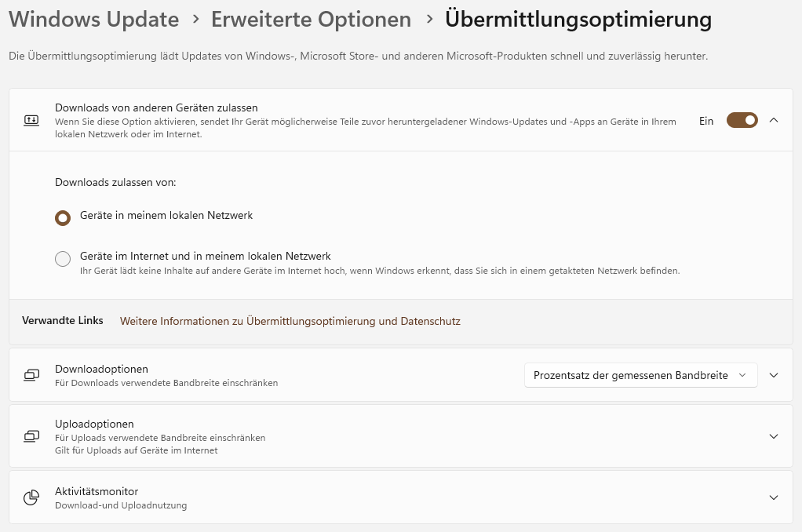The width and height of the screenshot is (802, 532).
Task: Expand the Uploadoptionen section chevron
Action: pyautogui.click(x=774, y=435)
